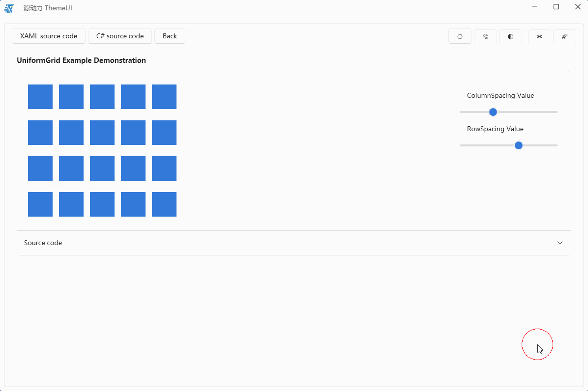Adjust the RowSpacing slider thumb

[x=519, y=145]
